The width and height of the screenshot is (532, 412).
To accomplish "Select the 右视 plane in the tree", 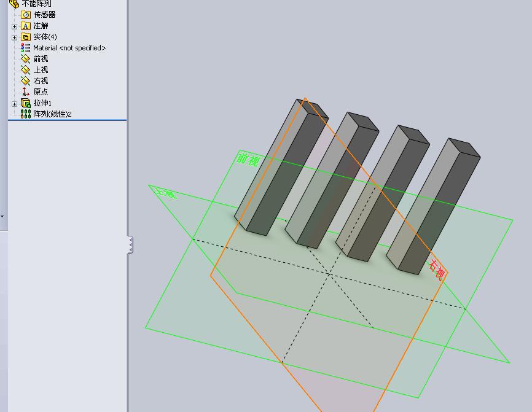I will pyautogui.click(x=41, y=80).
